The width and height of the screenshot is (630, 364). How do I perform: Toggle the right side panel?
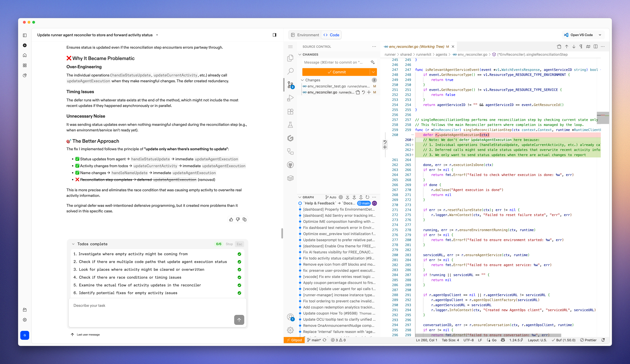pyautogui.click(x=275, y=35)
